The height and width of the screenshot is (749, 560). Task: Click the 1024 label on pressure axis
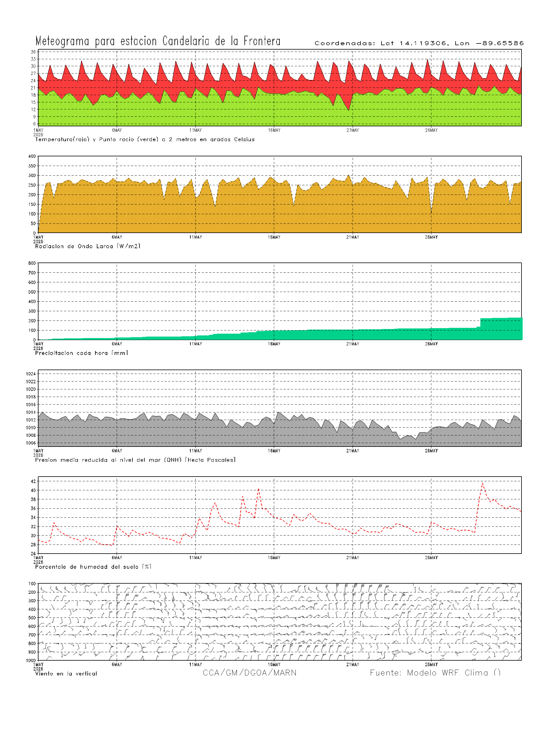click(x=31, y=374)
